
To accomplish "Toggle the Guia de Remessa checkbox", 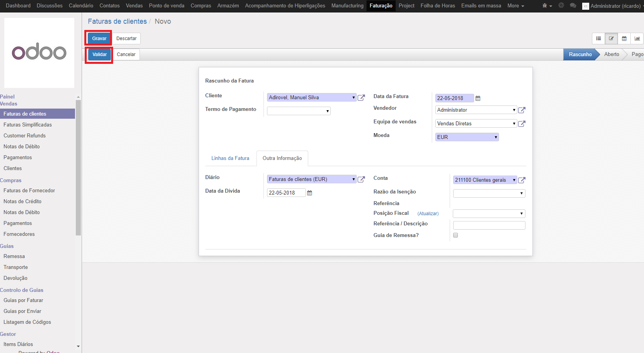I will (456, 235).
